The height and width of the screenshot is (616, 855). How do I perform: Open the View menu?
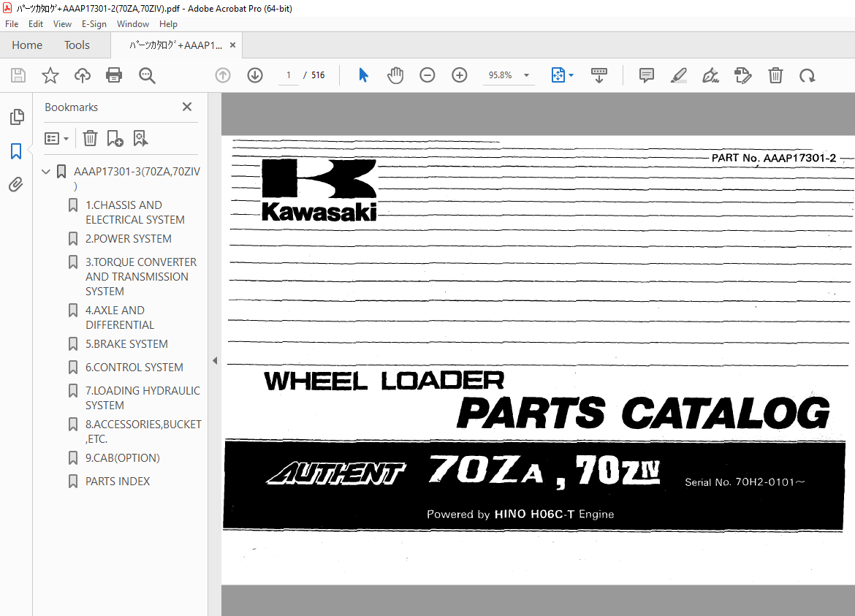(x=62, y=24)
